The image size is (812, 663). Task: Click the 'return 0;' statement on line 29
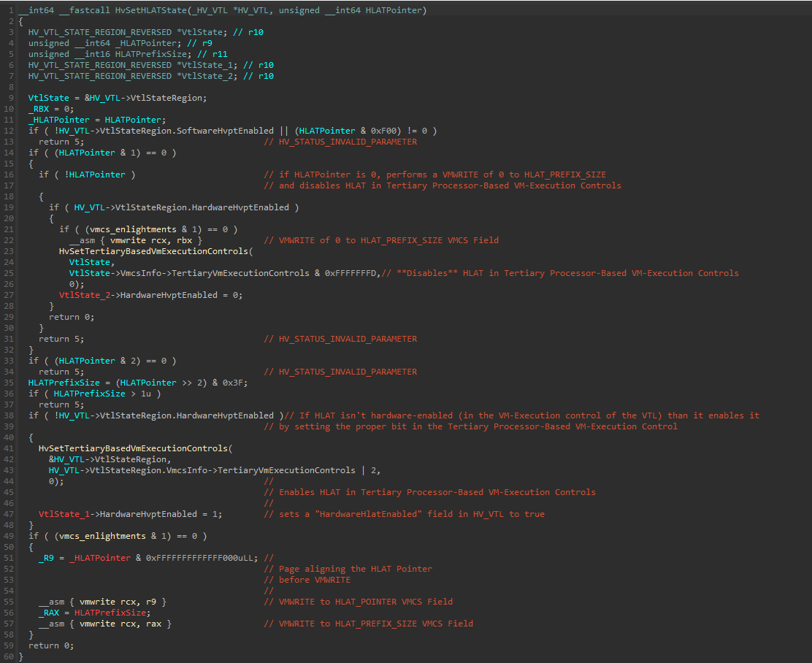72,317
